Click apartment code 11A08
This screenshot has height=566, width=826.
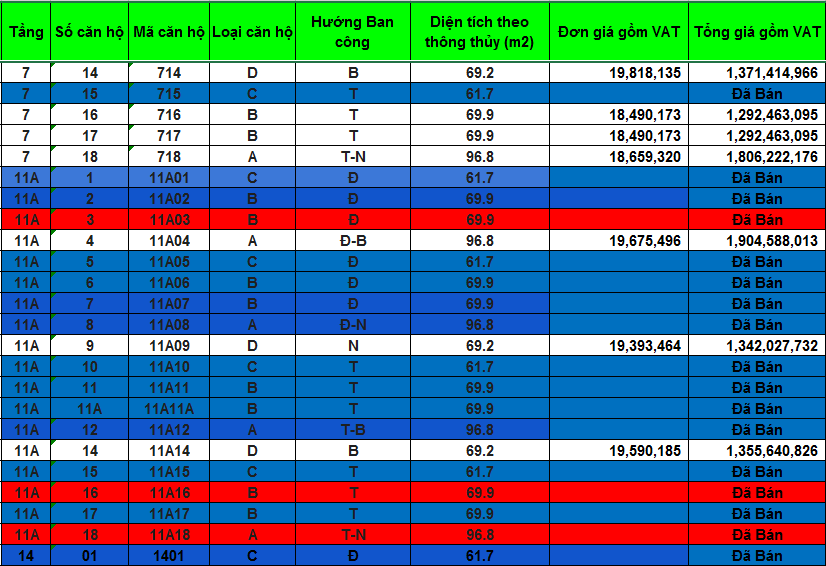click(169, 325)
